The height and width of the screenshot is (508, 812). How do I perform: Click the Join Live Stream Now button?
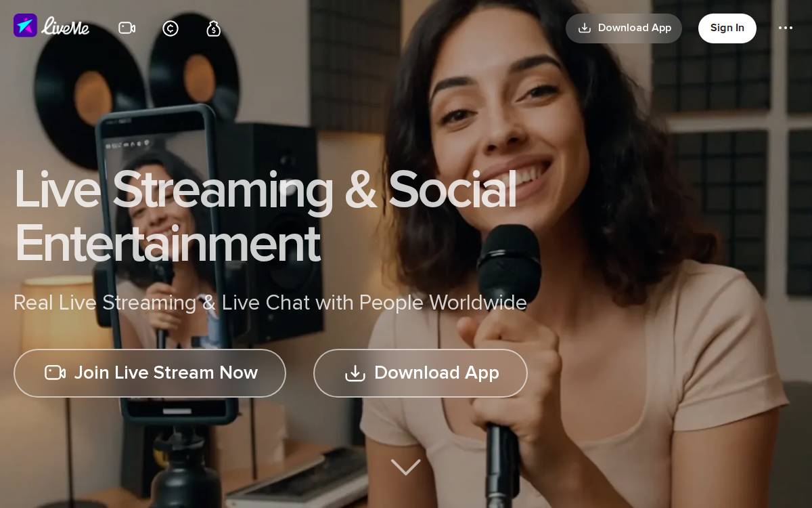click(x=150, y=373)
